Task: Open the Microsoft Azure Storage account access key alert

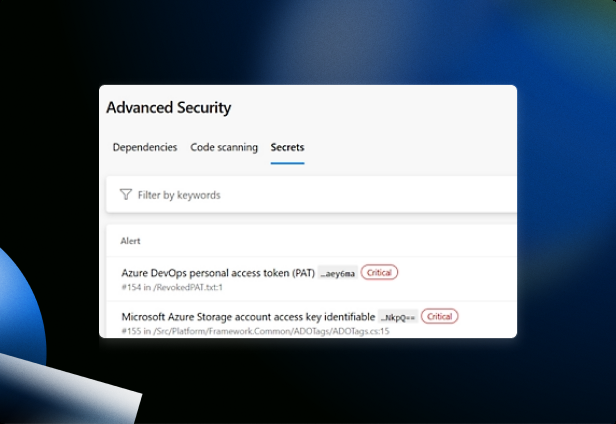Action: (248, 317)
